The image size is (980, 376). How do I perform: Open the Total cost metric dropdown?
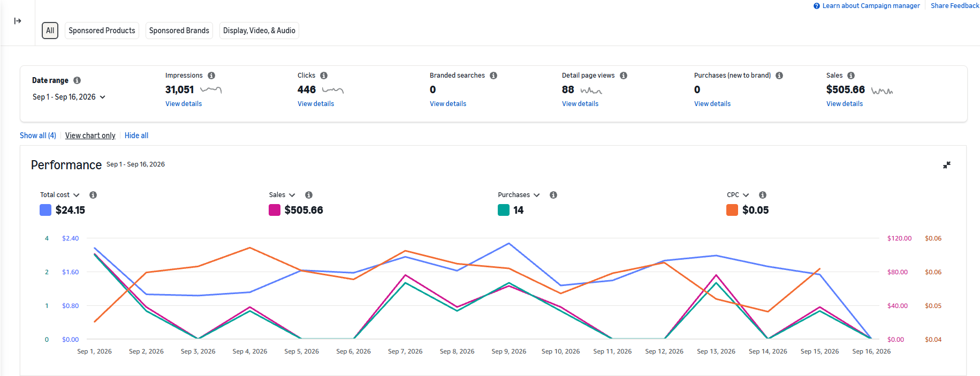pos(60,195)
